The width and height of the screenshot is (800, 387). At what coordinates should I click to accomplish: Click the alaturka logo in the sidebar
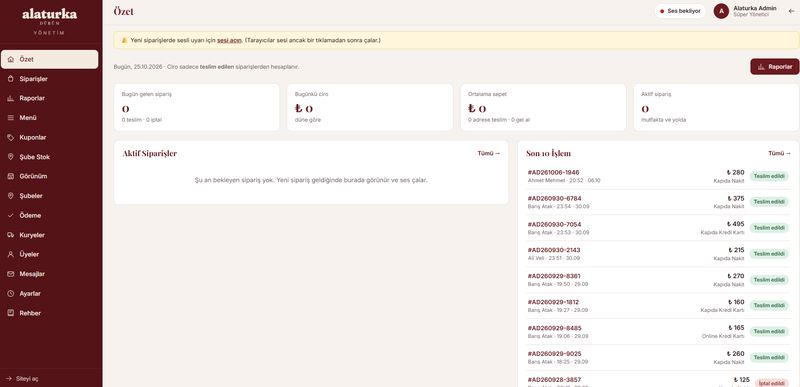(x=49, y=15)
